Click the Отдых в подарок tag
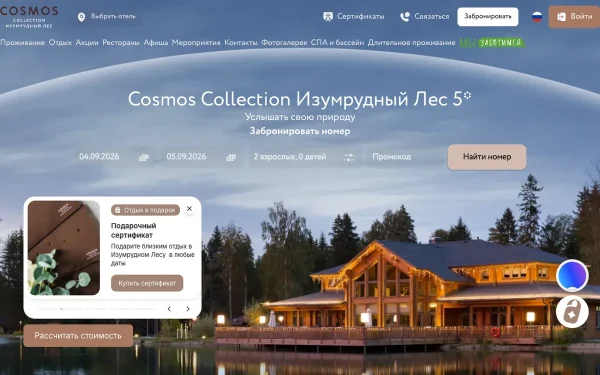 [x=145, y=210]
